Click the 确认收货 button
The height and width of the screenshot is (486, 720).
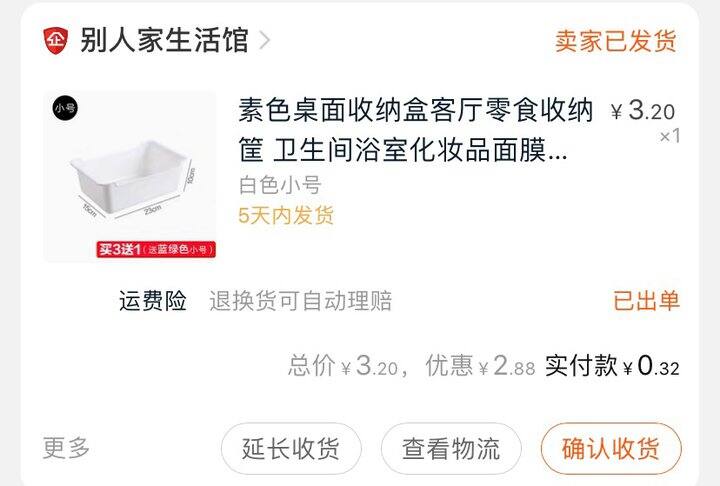click(611, 449)
